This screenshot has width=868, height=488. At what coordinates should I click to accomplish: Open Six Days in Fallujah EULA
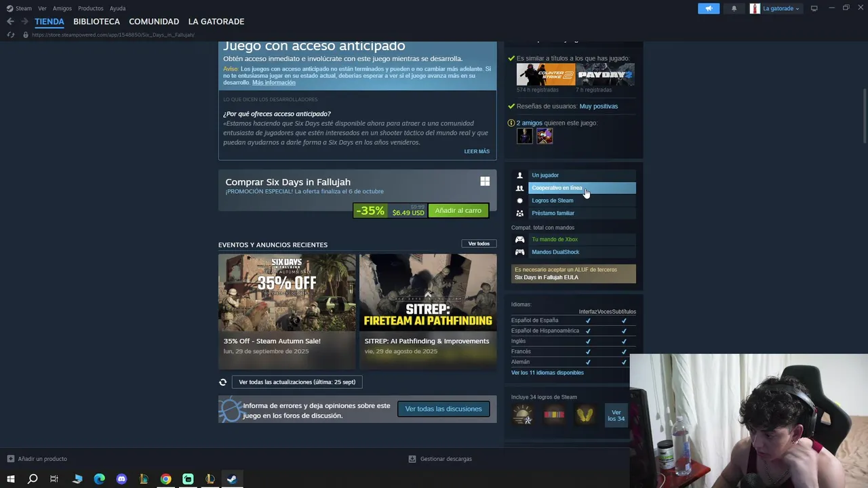coord(547,277)
